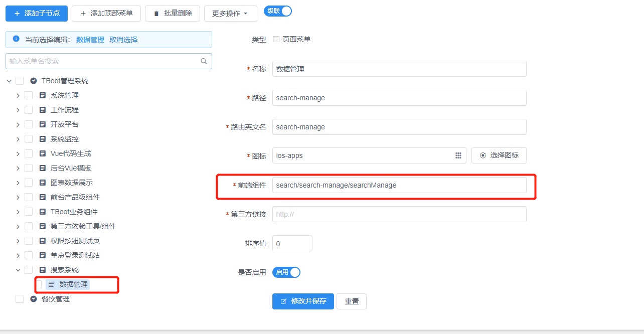
Task: Click the 路由英文名 input field
Action: [399, 127]
